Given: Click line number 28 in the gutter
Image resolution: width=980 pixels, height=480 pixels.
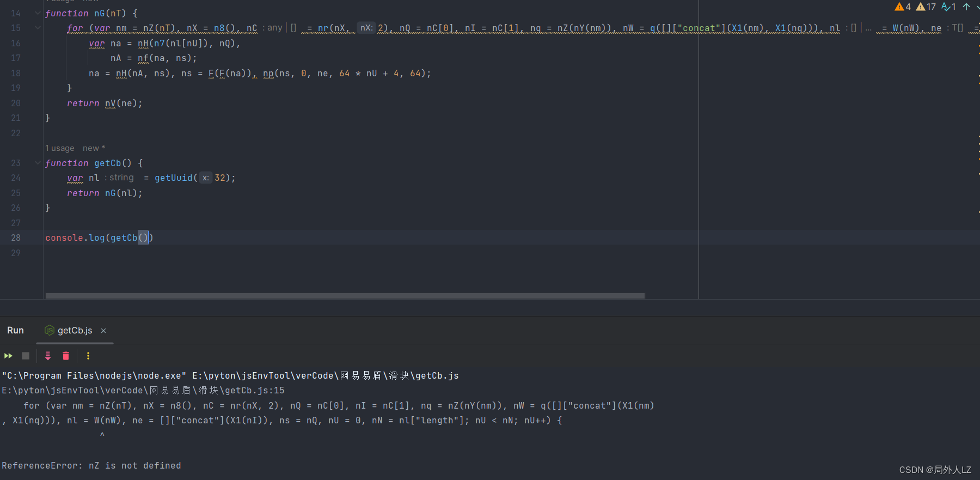Looking at the screenshot, I should [x=16, y=238].
